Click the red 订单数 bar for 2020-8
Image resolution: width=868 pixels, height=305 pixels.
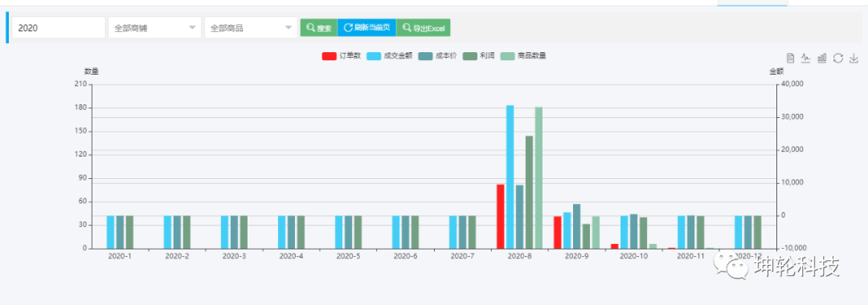pos(501,216)
